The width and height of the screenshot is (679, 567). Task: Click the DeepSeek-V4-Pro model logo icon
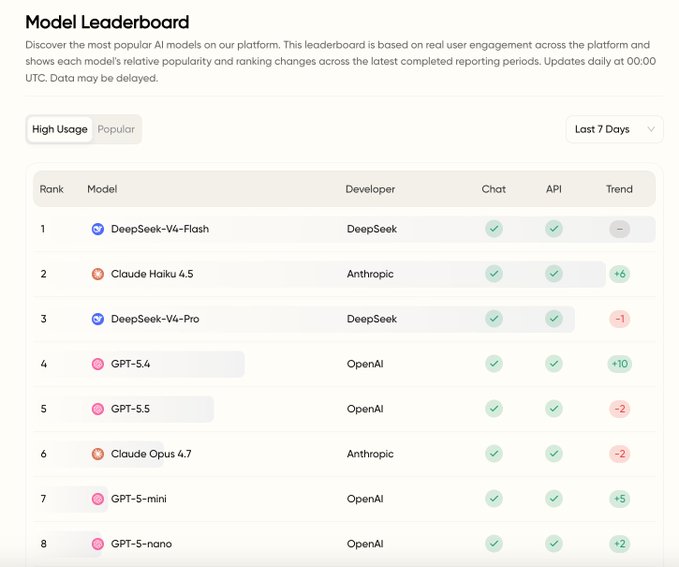pos(98,319)
